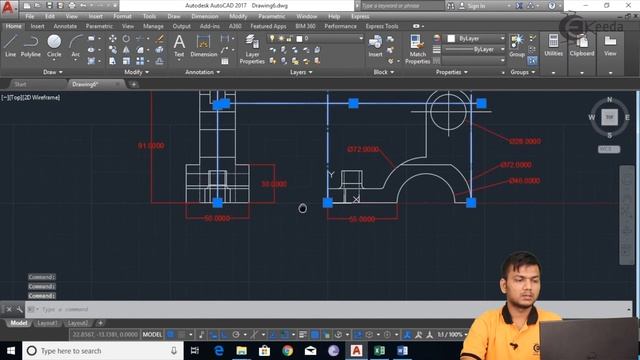This screenshot has height=360, width=640.
Task: Toggle the layer on/off lightbulb icon
Action: [x=272, y=38]
